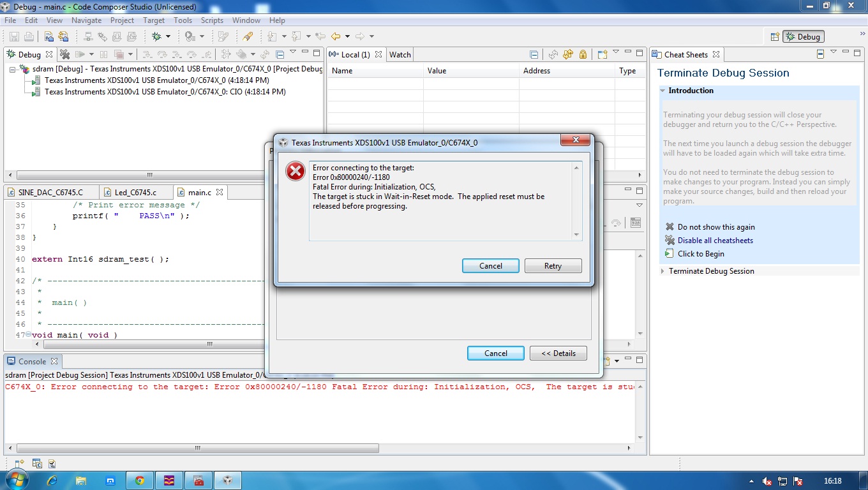Viewport: 868px width, 490px height.
Task: Open the Target menu
Action: [154, 20]
